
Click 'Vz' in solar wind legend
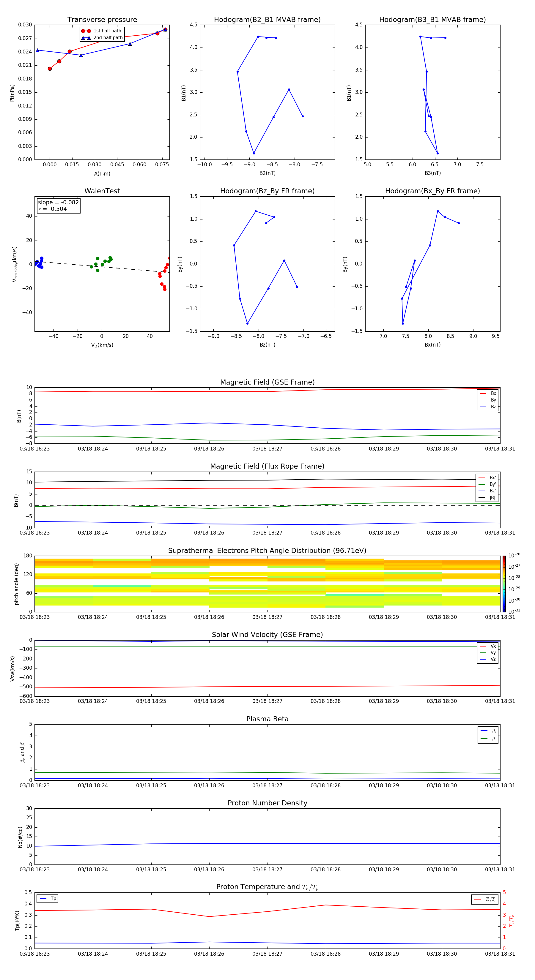tap(488, 659)
